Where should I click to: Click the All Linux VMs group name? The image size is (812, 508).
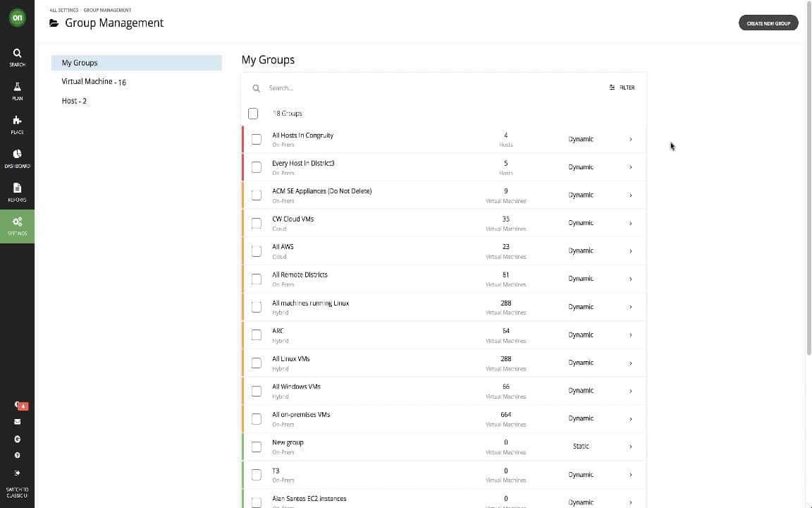point(290,358)
